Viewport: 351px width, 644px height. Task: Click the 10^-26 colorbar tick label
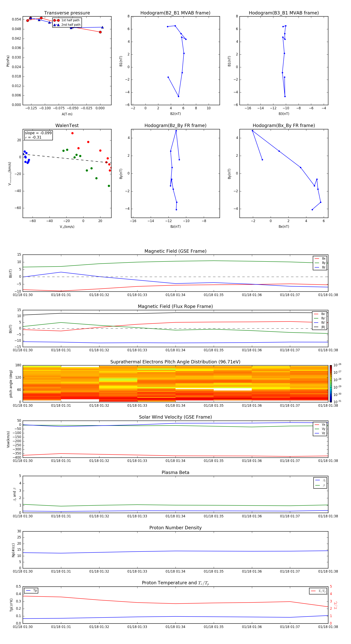click(x=337, y=365)
